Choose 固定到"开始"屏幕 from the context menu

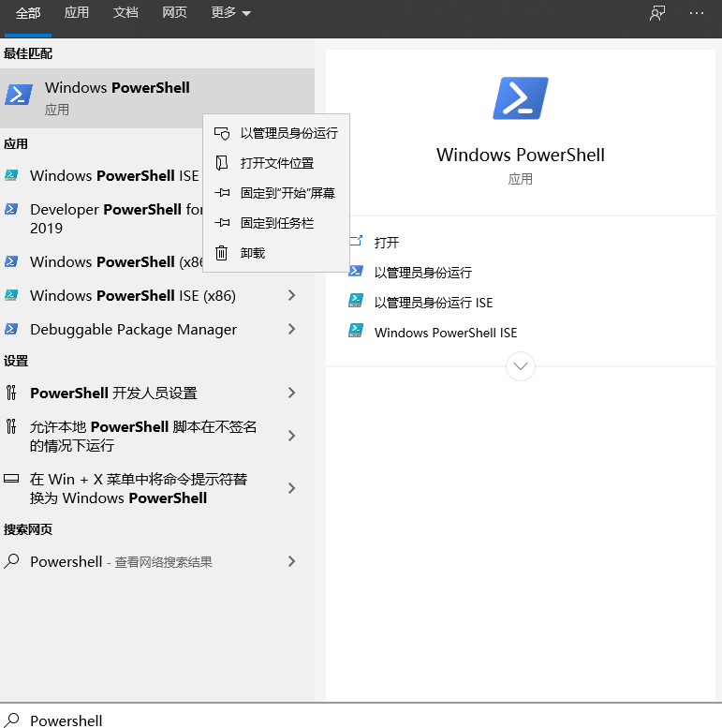276,193
